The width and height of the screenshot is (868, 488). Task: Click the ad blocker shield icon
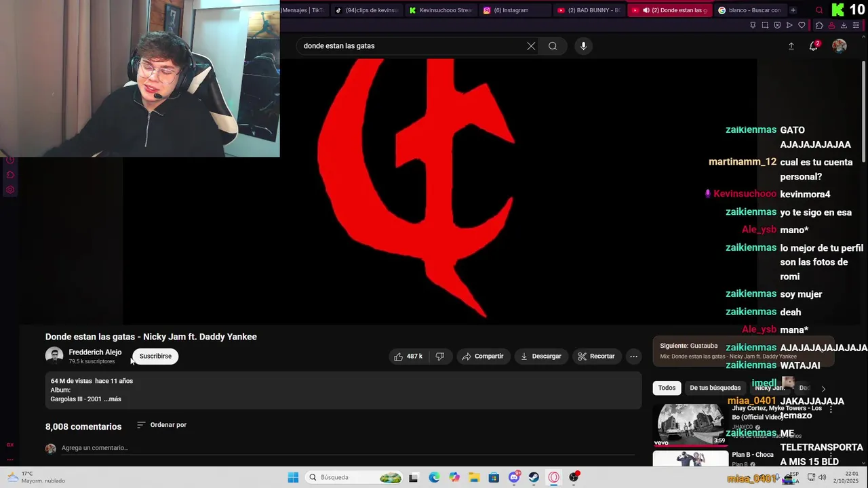tap(777, 26)
